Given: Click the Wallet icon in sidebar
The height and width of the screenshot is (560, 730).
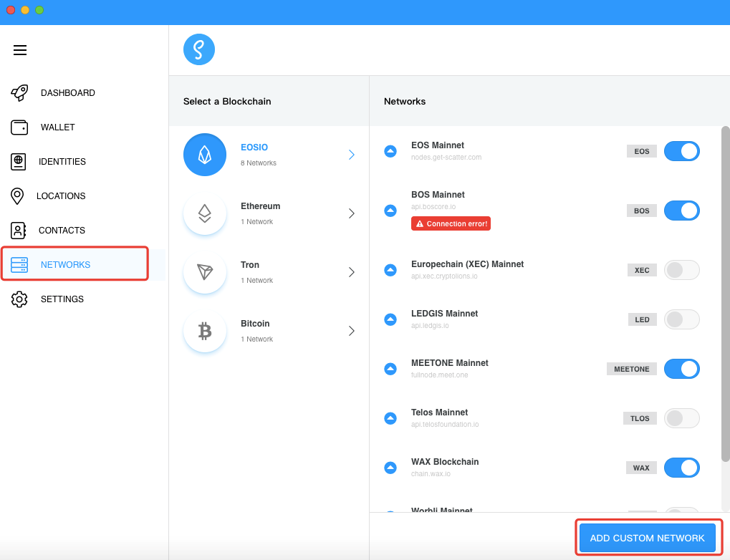Looking at the screenshot, I should coord(19,127).
